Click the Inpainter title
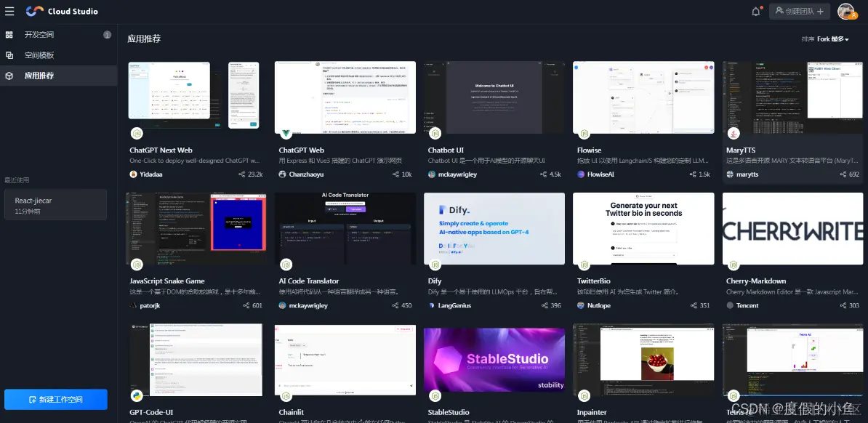Screen dimensions: 868x423 592,412
